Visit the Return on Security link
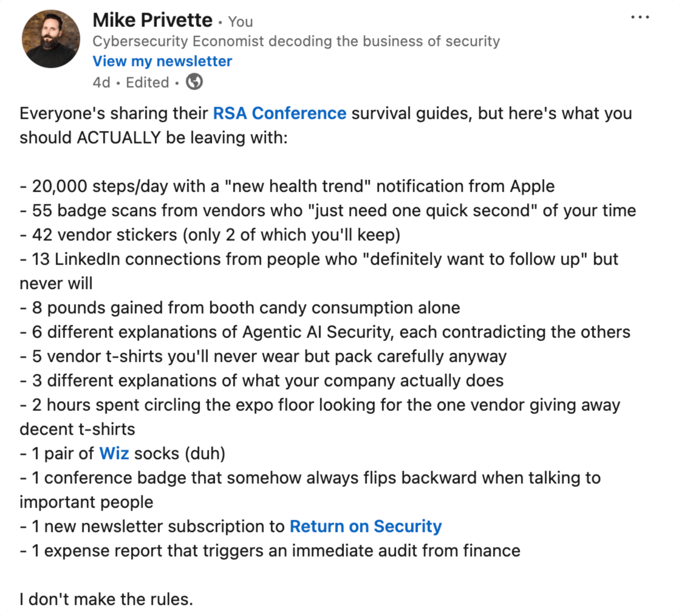673x616 pixels. click(366, 526)
